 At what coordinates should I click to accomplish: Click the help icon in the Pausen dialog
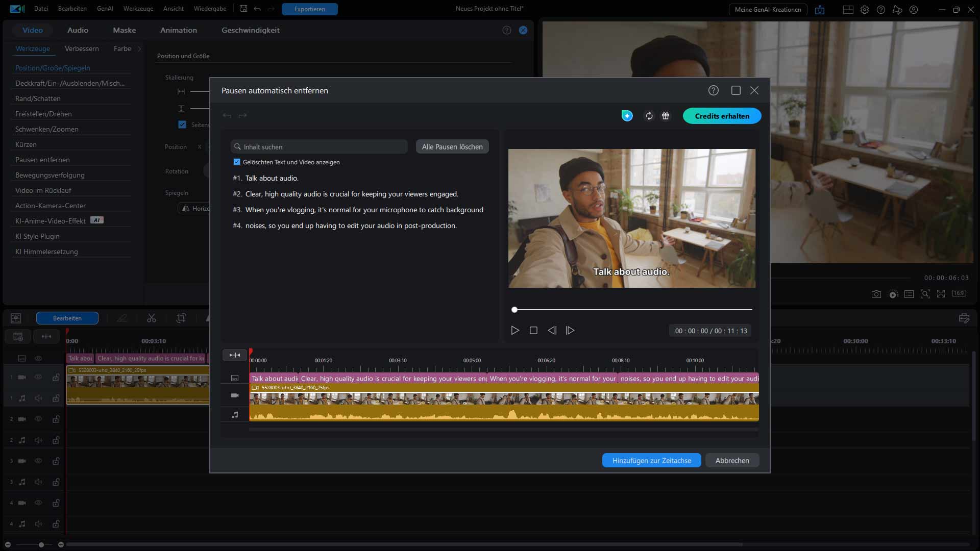(713, 90)
